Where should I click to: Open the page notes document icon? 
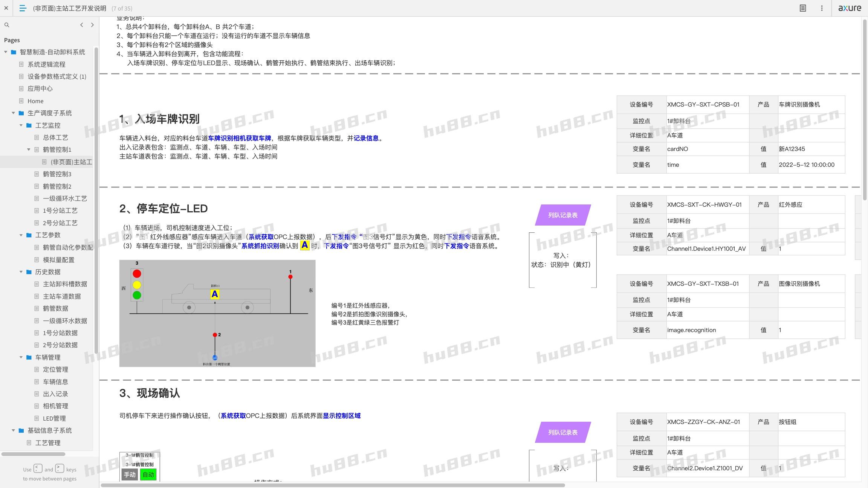803,8
